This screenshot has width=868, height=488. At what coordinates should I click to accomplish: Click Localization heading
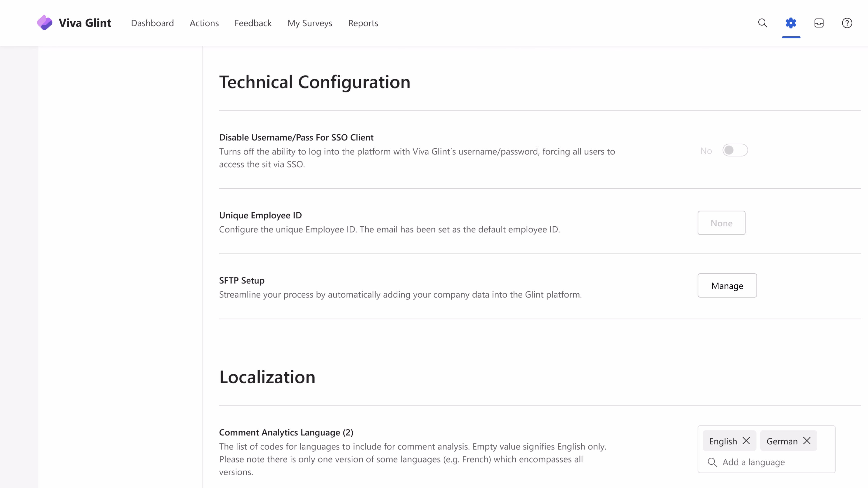pos(267,377)
